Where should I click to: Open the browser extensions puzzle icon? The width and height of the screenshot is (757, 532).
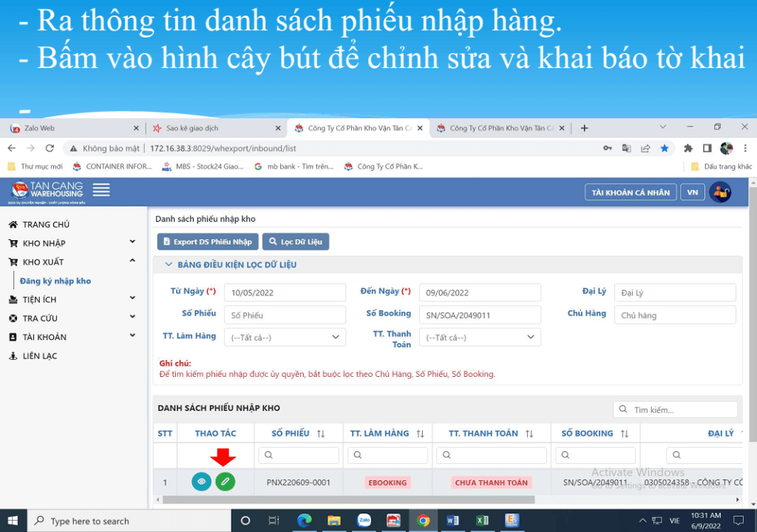[x=688, y=149]
